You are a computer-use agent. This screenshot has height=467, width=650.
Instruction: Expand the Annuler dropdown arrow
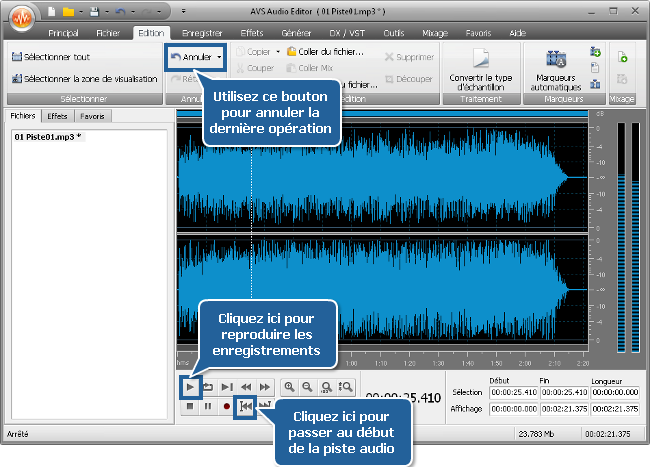(219, 57)
